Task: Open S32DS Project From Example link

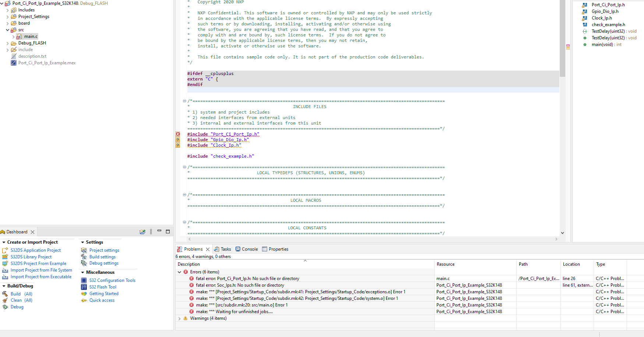Action: [x=39, y=263]
